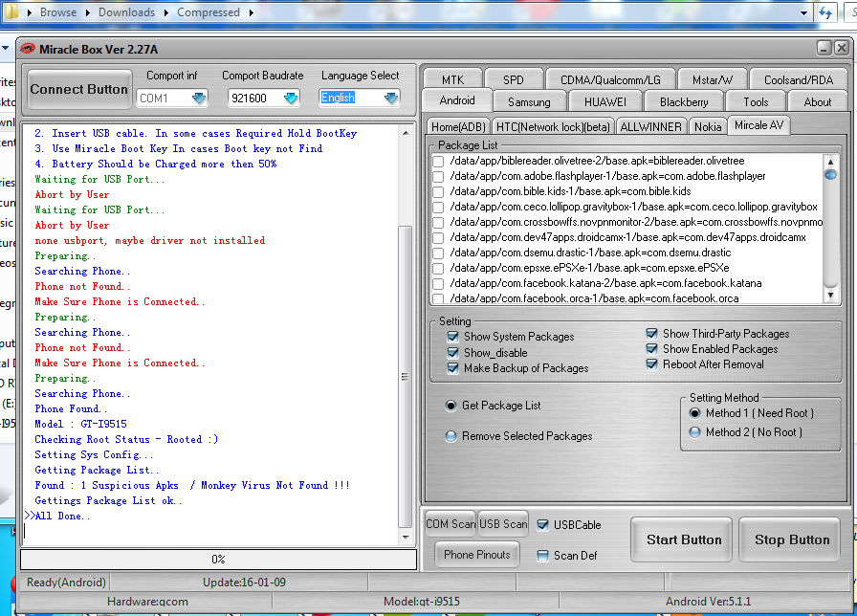Select Remove Selected Packages radio button
Viewport: 857px width, 616px height.
tap(450, 436)
